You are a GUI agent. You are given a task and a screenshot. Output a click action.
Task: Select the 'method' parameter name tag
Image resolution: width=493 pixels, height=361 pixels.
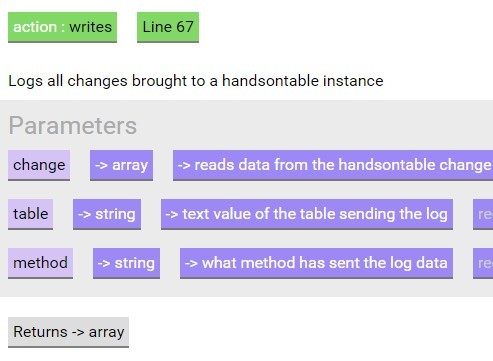pos(40,263)
